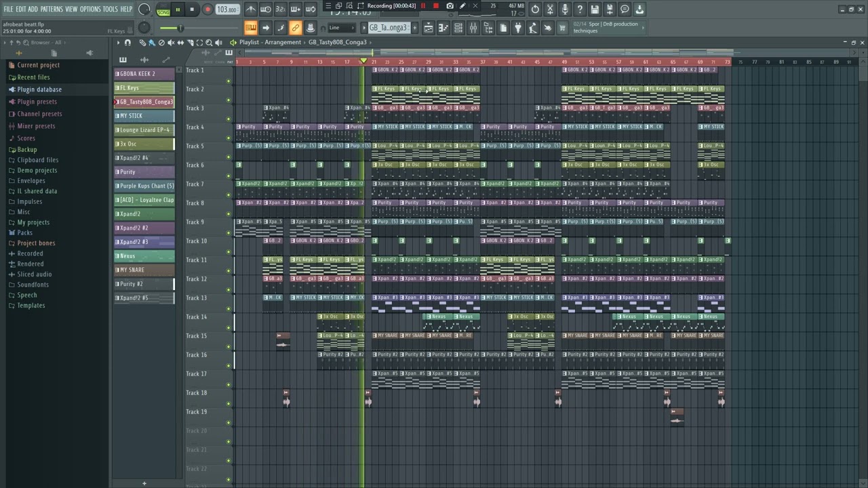The width and height of the screenshot is (868, 488).
Task: Open the EDIT menu
Action: click(x=20, y=9)
